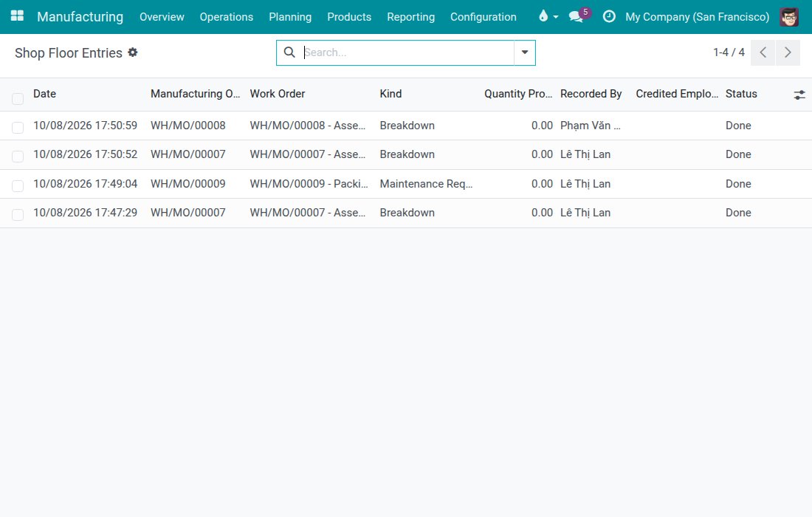
Task: Click WH/MO/00009 manufacturing order cell
Action: coord(188,184)
